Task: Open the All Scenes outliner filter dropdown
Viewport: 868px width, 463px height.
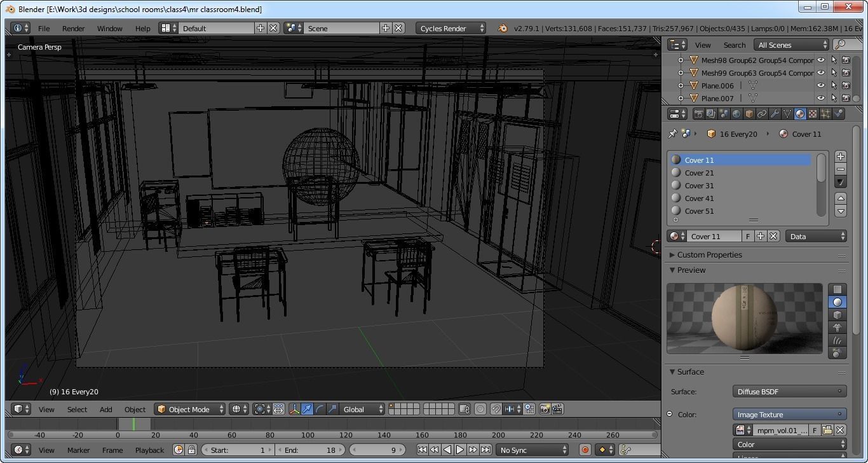Action: coord(792,45)
